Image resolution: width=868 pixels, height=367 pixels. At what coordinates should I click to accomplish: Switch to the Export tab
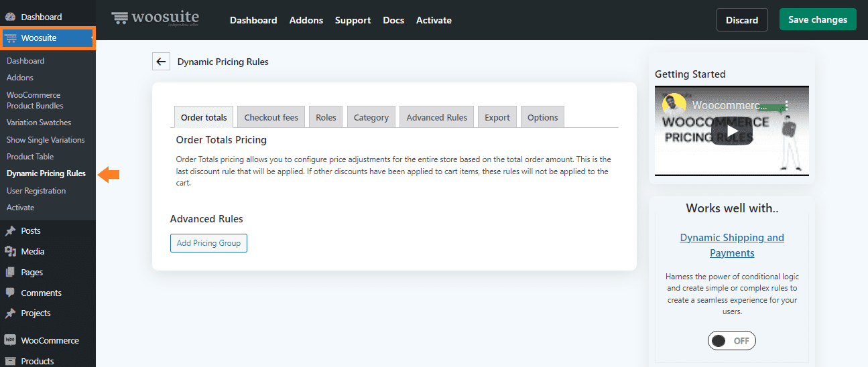pos(497,117)
